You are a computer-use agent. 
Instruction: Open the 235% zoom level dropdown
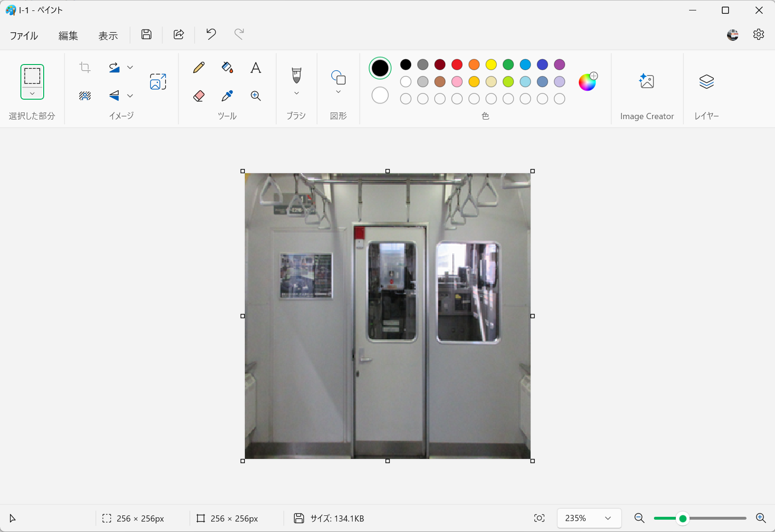[589, 518]
